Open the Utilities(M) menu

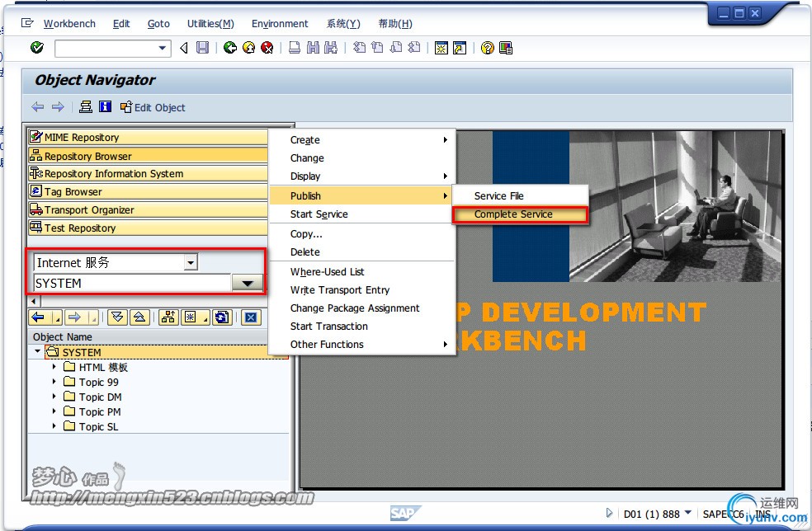coord(210,24)
